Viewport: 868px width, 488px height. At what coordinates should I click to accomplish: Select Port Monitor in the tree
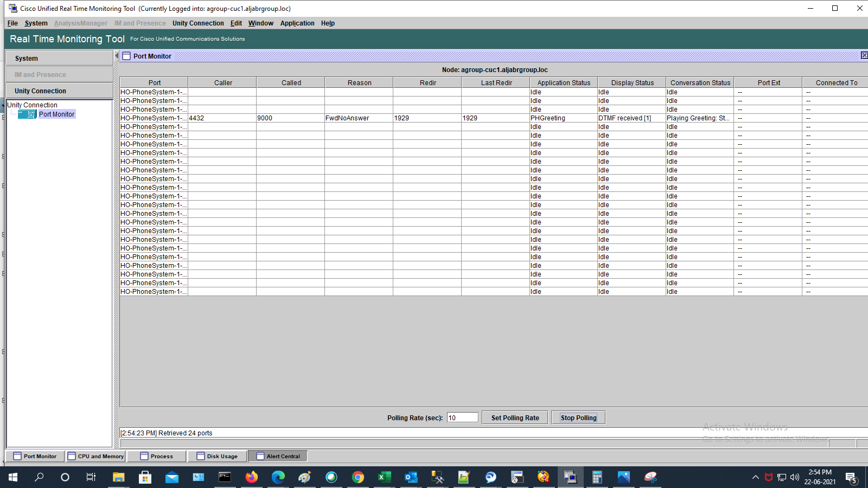pos(56,114)
